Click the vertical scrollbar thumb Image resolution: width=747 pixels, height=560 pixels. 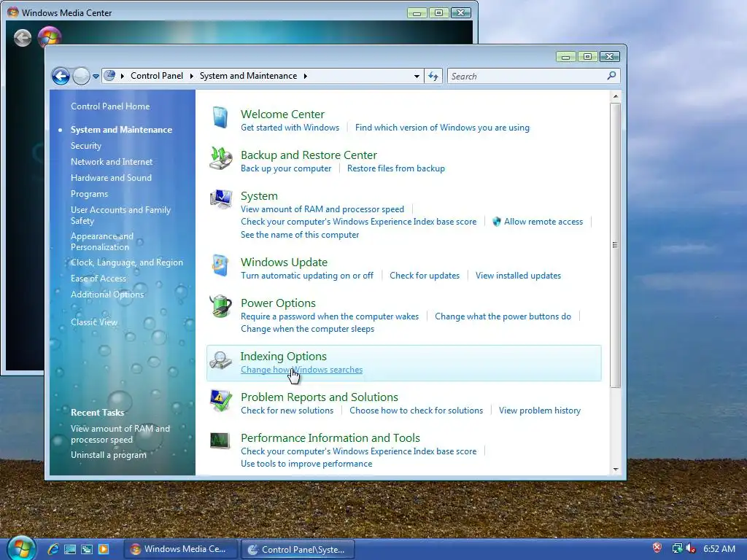tap(616, 245)
